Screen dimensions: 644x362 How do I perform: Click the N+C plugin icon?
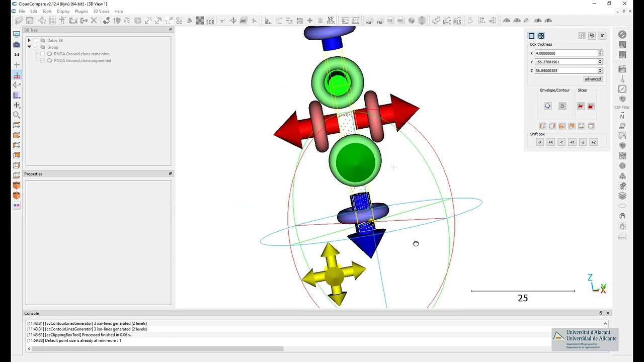(446, 21)
